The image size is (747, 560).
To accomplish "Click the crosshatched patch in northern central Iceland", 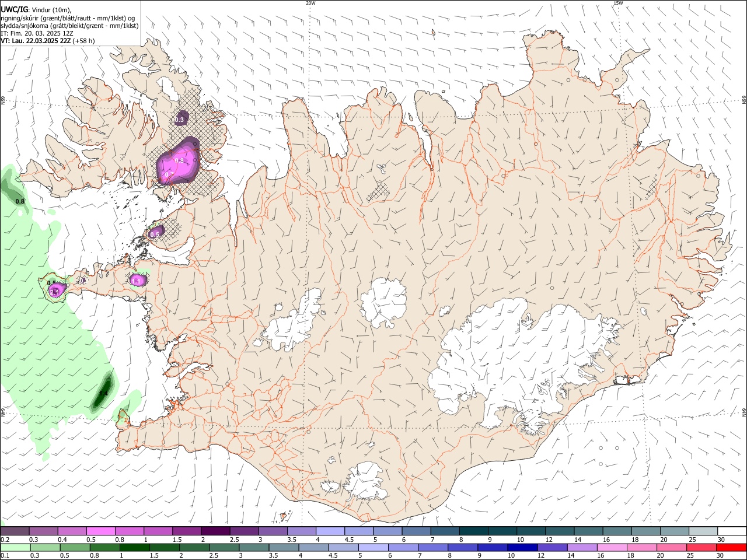I will [378, 191].
